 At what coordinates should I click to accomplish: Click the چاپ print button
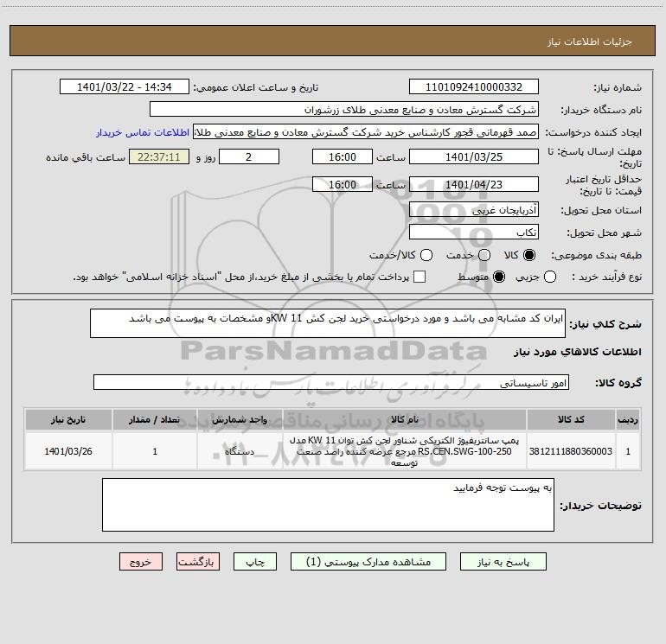click(255, 562)
